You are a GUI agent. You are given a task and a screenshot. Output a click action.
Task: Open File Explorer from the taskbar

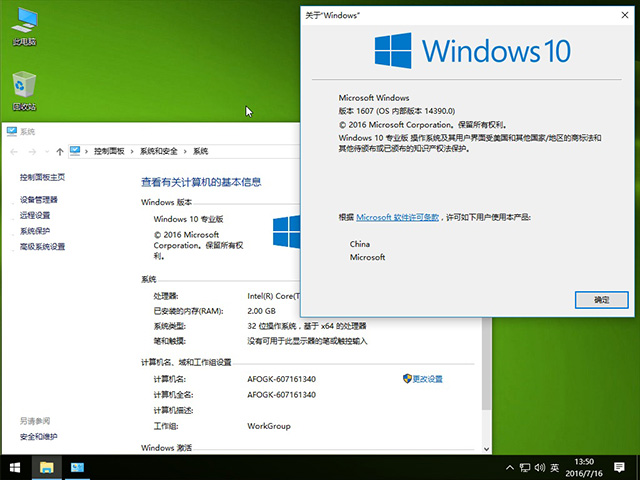(x=46, y=467)
